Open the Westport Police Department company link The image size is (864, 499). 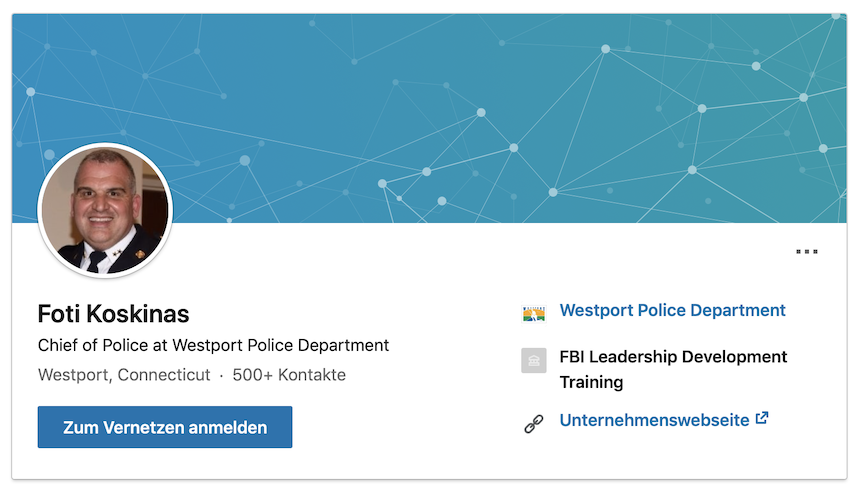(672, 311)
